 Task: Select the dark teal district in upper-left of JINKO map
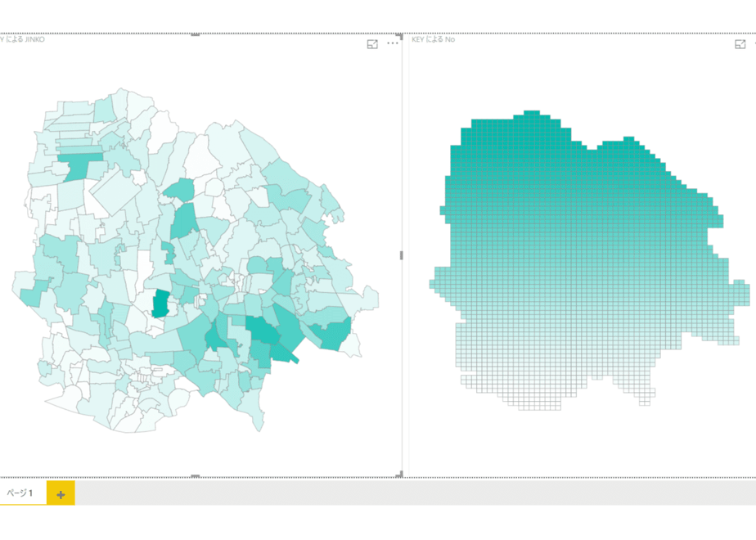[x=77, y=167]
